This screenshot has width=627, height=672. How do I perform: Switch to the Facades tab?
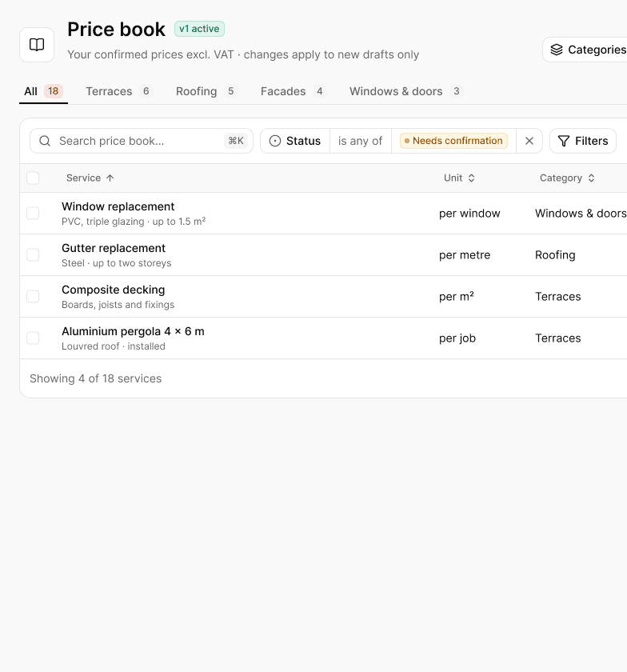(x=294, y=91)
